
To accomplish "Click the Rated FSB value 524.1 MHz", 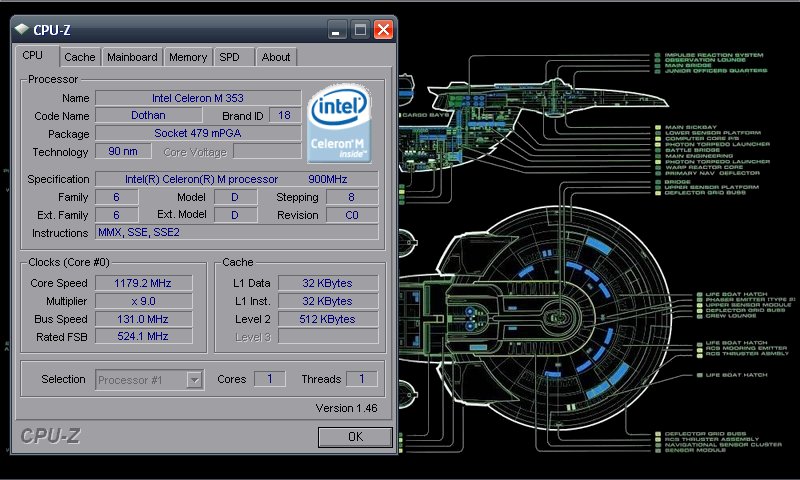I will pyautogui.click(x=143, y=336).
